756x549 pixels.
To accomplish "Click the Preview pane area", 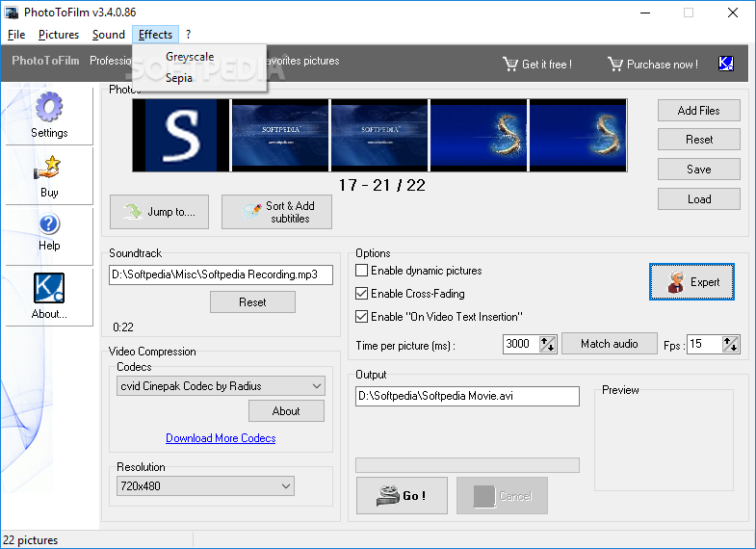I will coord(664,442).
